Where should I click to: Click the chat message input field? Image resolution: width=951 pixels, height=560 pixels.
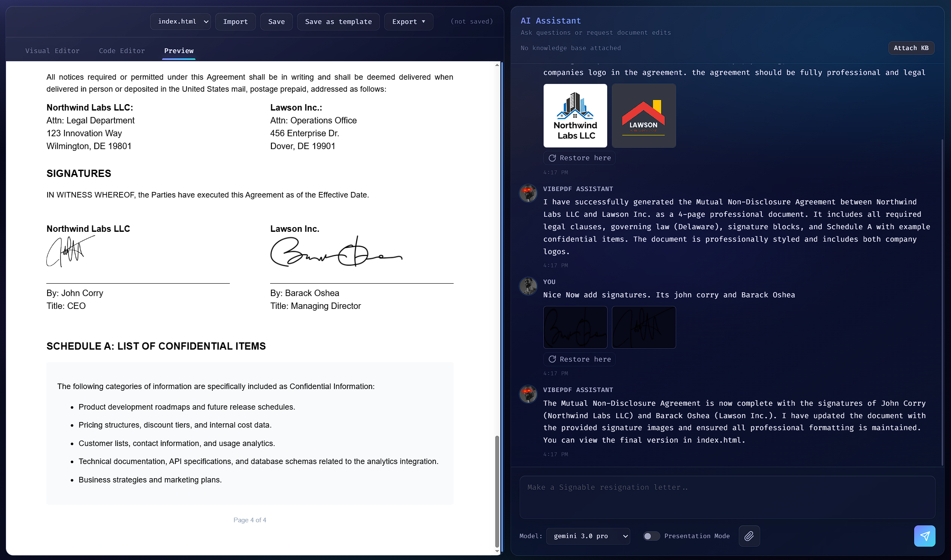pos(727,497)
